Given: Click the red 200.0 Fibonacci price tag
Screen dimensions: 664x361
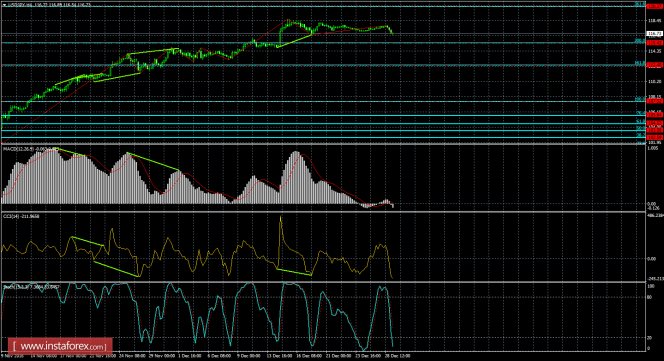Looking at the screenshot, I should point(655,43).
